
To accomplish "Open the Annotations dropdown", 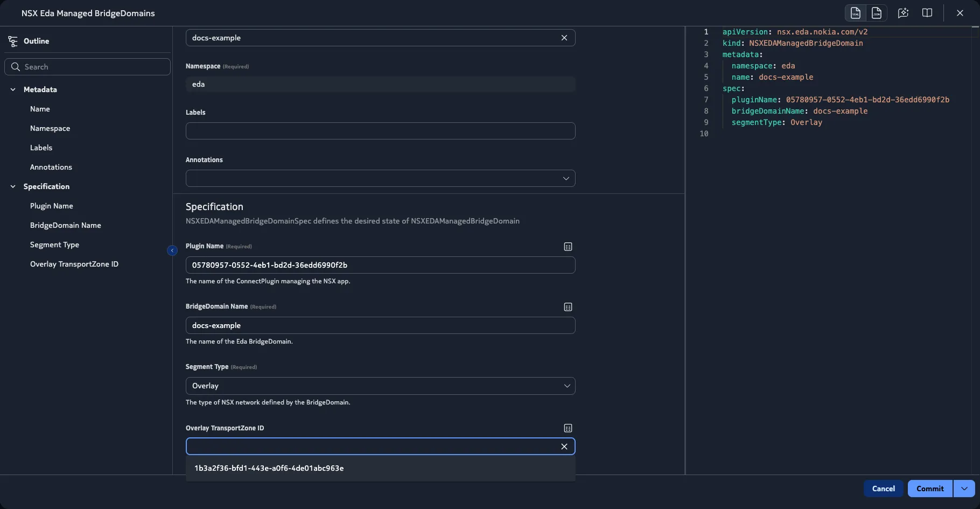I will point(380,178).
